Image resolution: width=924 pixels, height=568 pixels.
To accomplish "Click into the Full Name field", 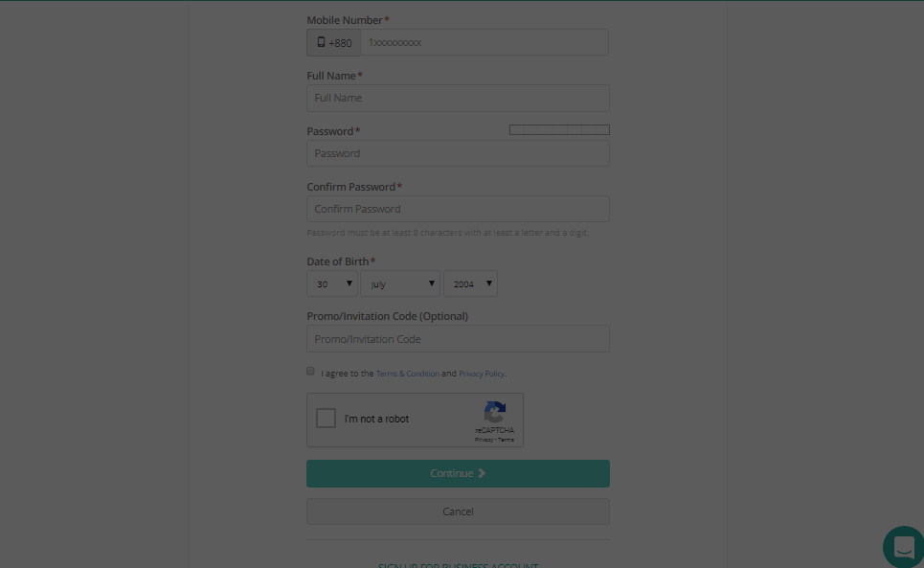I will (458, 98).
